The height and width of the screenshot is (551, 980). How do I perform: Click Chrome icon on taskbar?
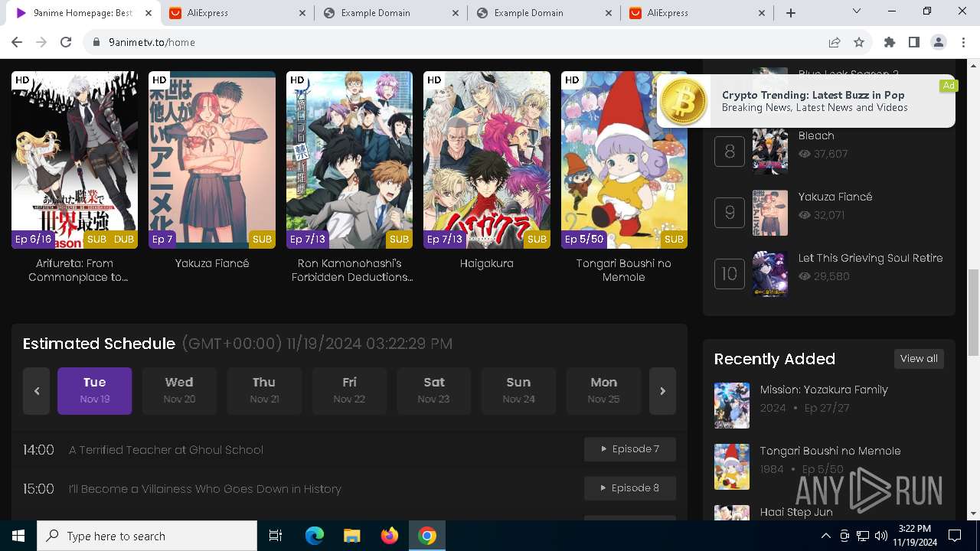pyautogui.click(x=427, y=536)
